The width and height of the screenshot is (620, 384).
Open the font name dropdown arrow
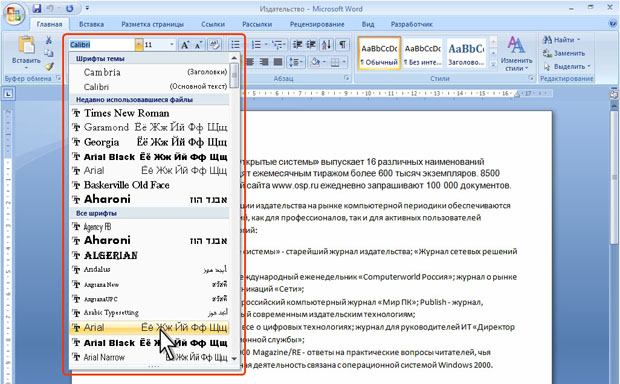138,45
